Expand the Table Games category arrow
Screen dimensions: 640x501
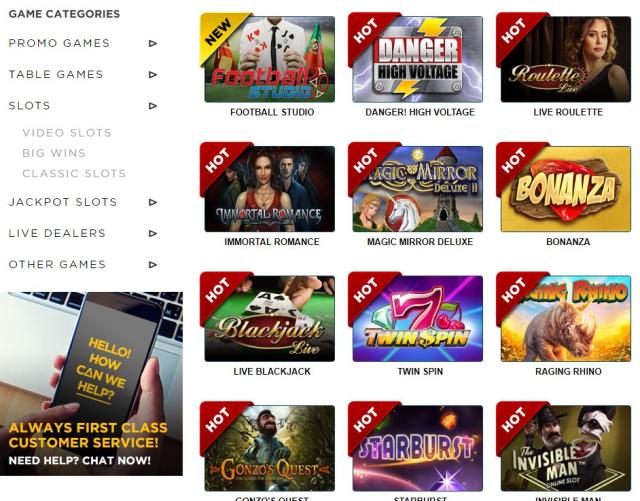[x=153, y=74]
